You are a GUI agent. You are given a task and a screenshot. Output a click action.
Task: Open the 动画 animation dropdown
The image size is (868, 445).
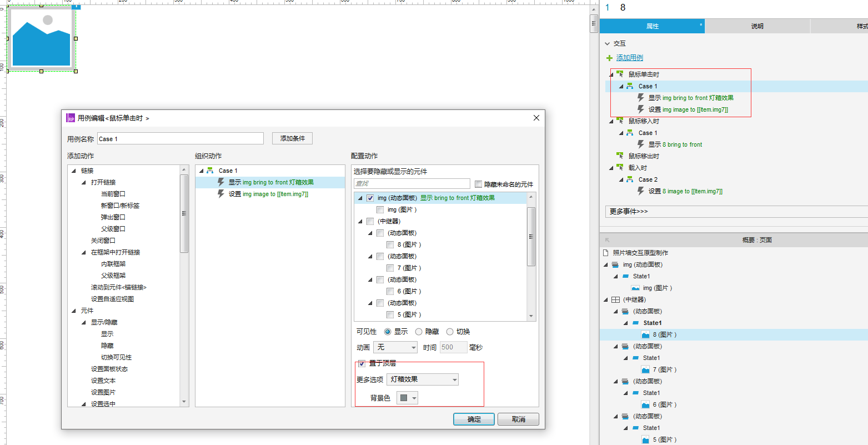[x=395, y=347]
